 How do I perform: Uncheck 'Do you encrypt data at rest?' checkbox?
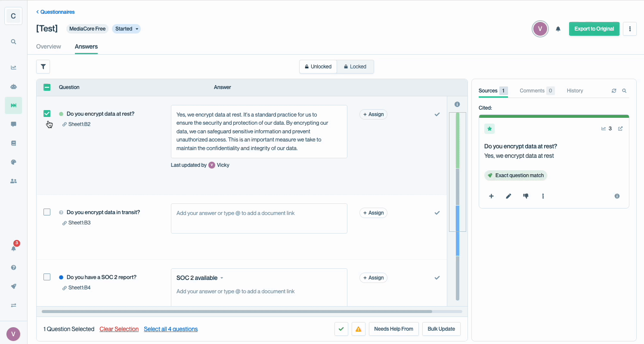[47, 114]
